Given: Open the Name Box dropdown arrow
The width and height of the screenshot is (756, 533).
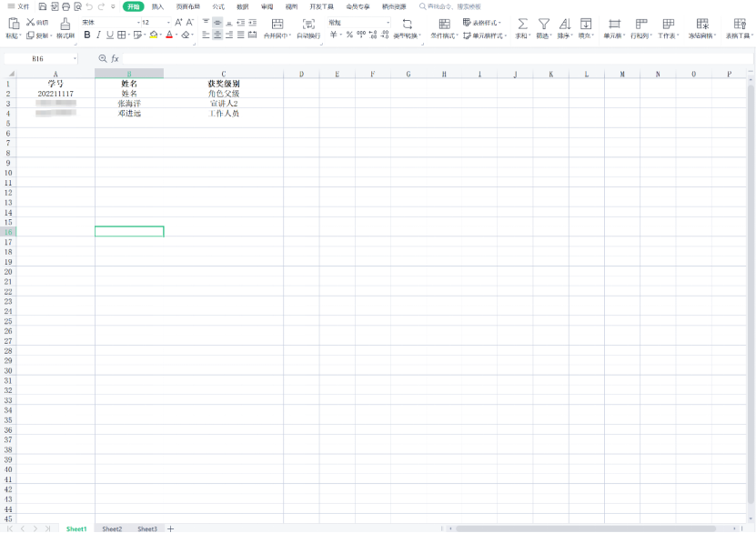Looking at the screenshot, I should (x=75, y=58).
